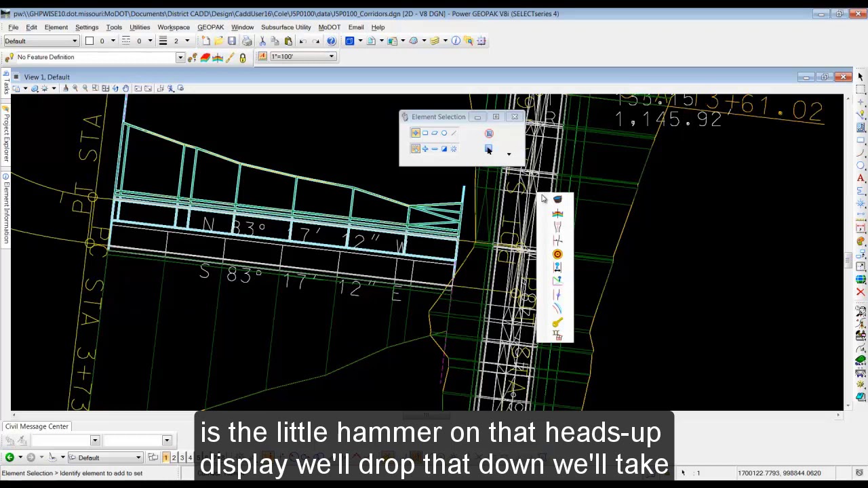Screen dimensions: 868x488
Task: Click the red X delete tool icon
Action: coord(861,292)
